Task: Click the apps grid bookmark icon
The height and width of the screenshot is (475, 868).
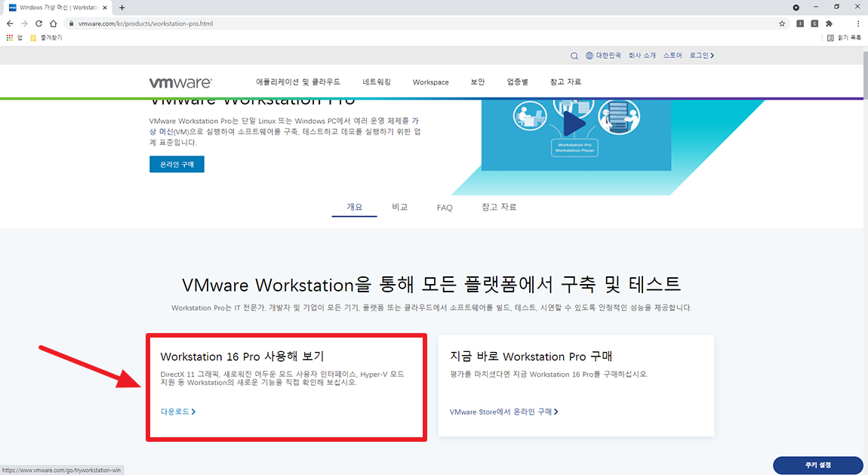Action: point(9,38)
